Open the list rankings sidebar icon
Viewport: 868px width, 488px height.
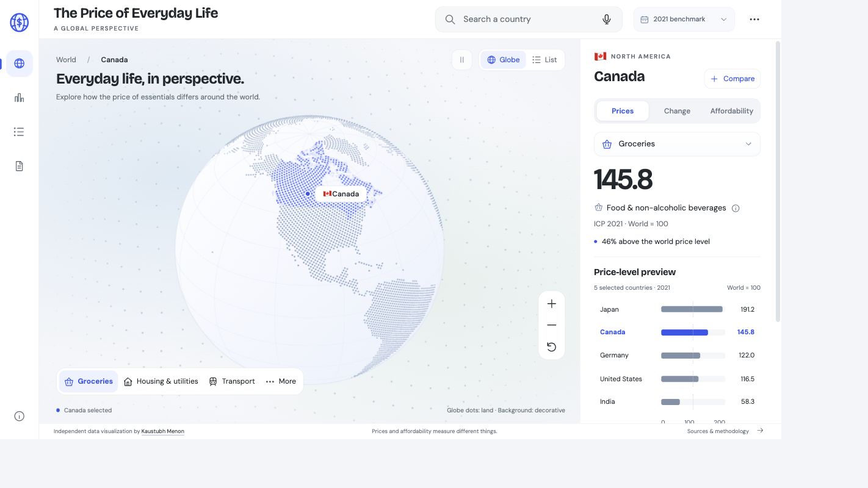coord(20,132)
